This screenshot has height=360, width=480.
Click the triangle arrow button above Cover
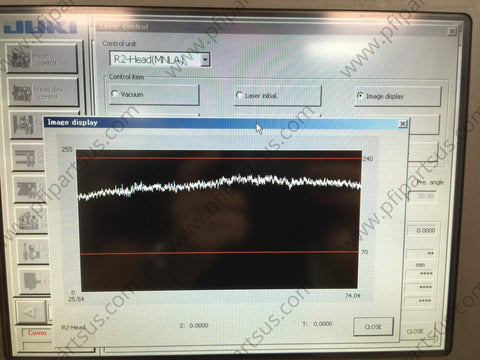pos(31,312)
